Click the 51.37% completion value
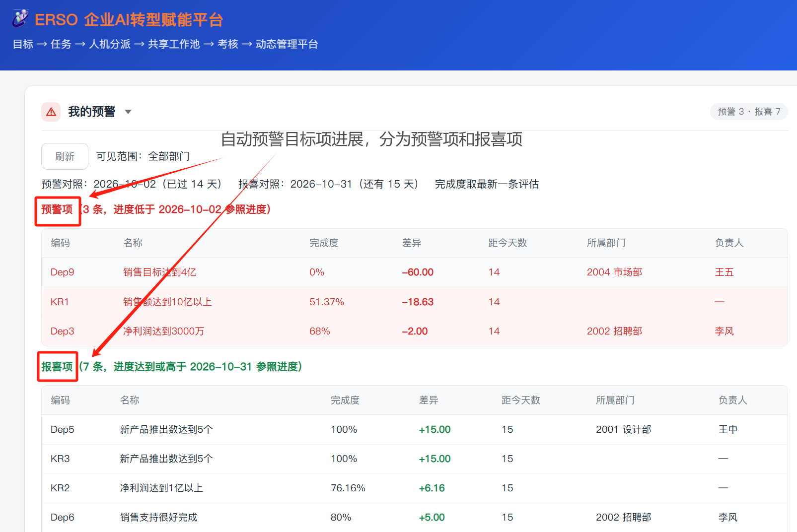The height and width of the screenshot is (532, 797). click(x=327, y=302)
